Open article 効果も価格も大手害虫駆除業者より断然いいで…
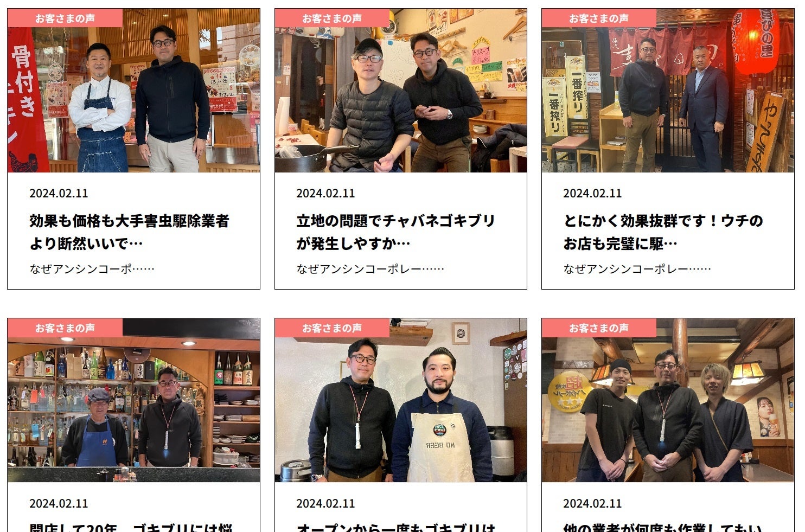 (x=129, y=232)
